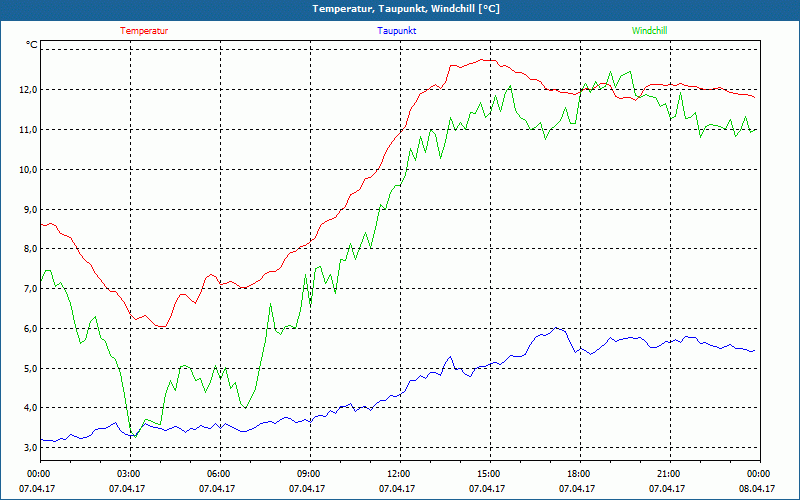This screenshot has height=500, width=800.
Task: Select the 6,0 y-axis value
Action: (31, 329)
